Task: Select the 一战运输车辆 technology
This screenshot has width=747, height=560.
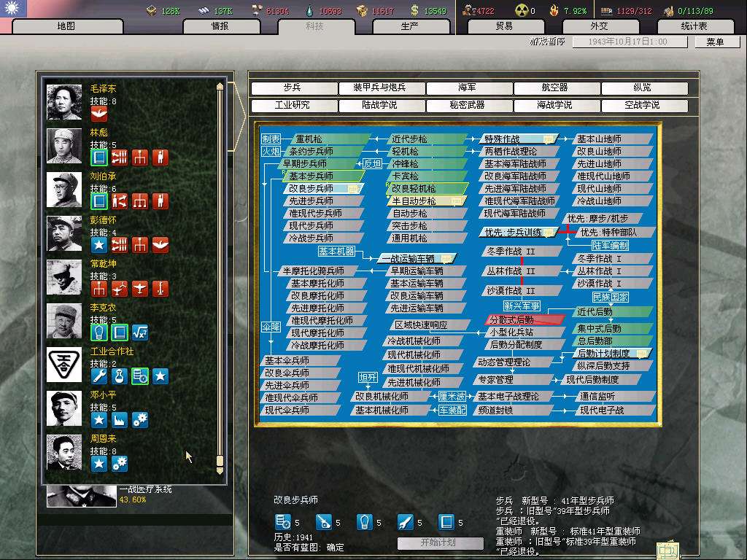Action: coord(417,259)
